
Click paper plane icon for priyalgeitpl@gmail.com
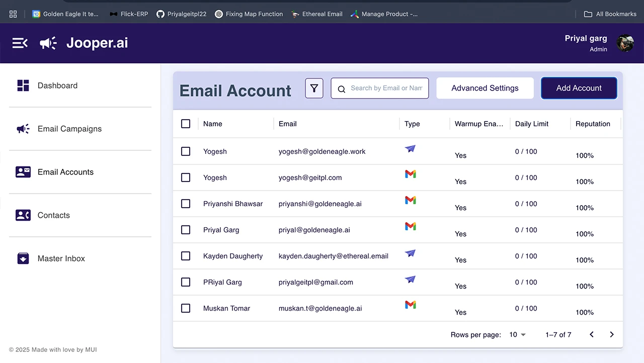(411, 280)
